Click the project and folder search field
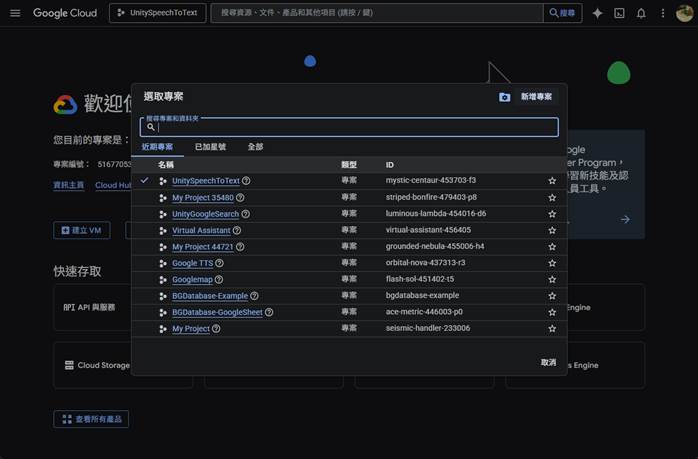The height and width of the screenshot is (459, 698). [350, 128]
